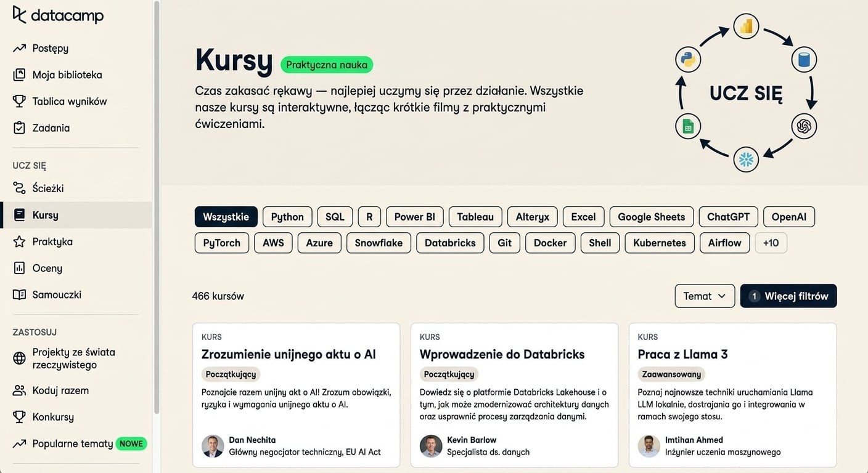Open Więcej filtrów panel
This screenshot has width=868, height=473.
[788, 296]
